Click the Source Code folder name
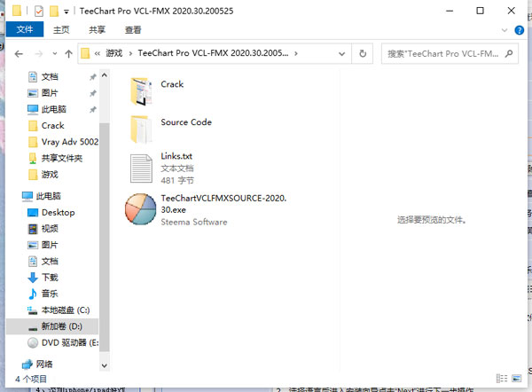The image size is (532, 392). [x=186, y=122]
